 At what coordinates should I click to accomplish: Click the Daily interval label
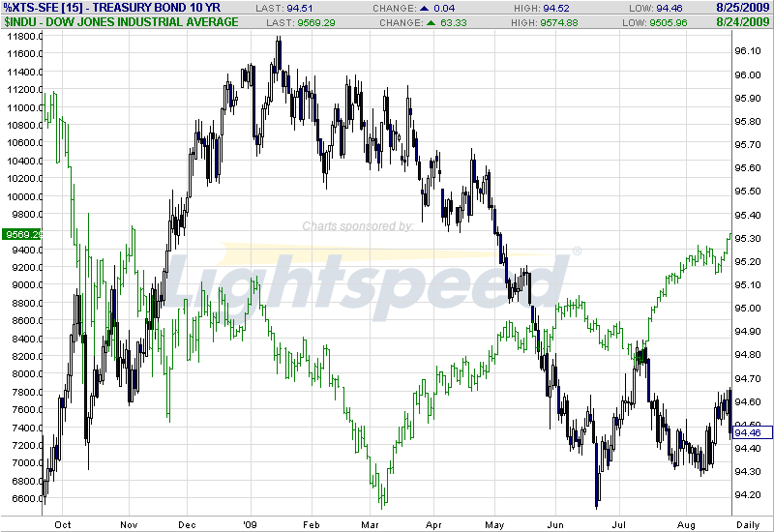pos(748,524)
